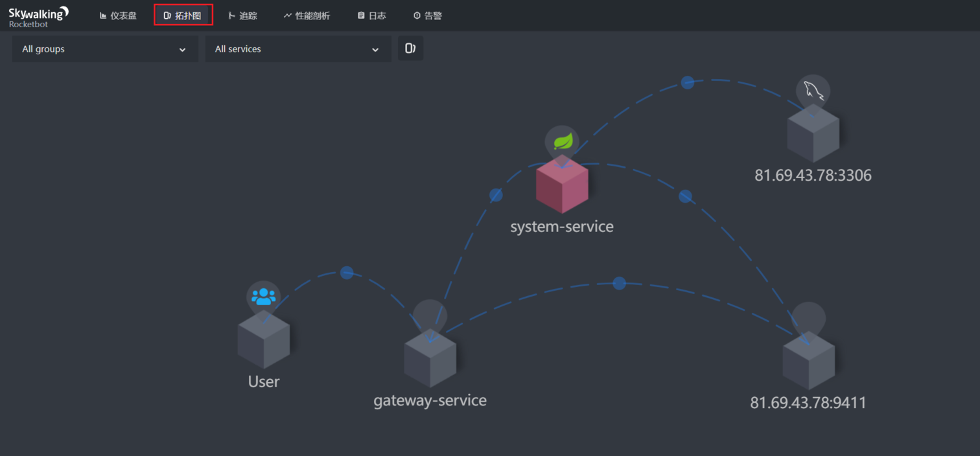
Task: Go to the 性能剖析 profiling tab
Action: [x=307, y=16]
